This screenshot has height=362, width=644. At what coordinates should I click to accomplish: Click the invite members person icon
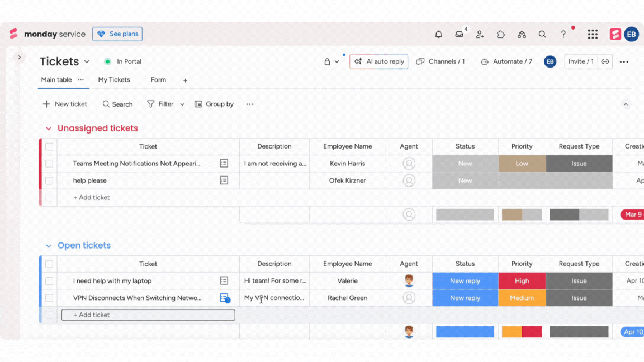(x=480, y=34)
